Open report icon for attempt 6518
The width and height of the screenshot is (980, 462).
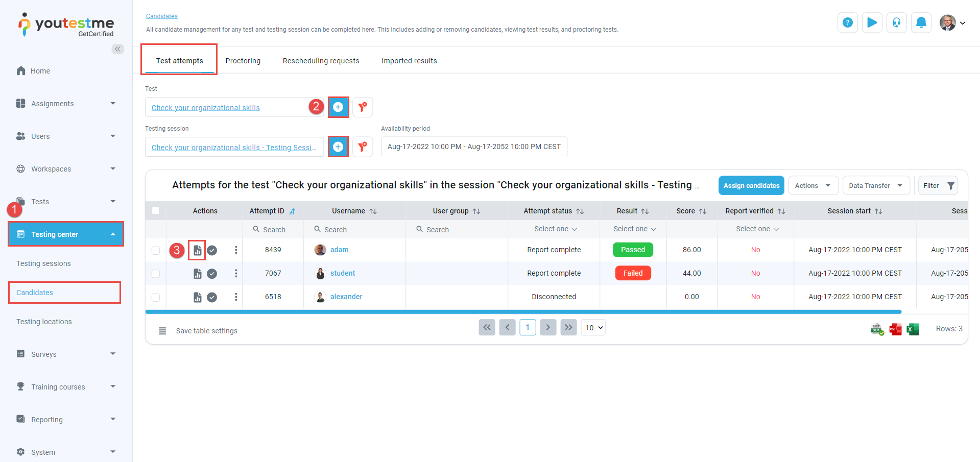pyautogui.click(x=197, y=297)
